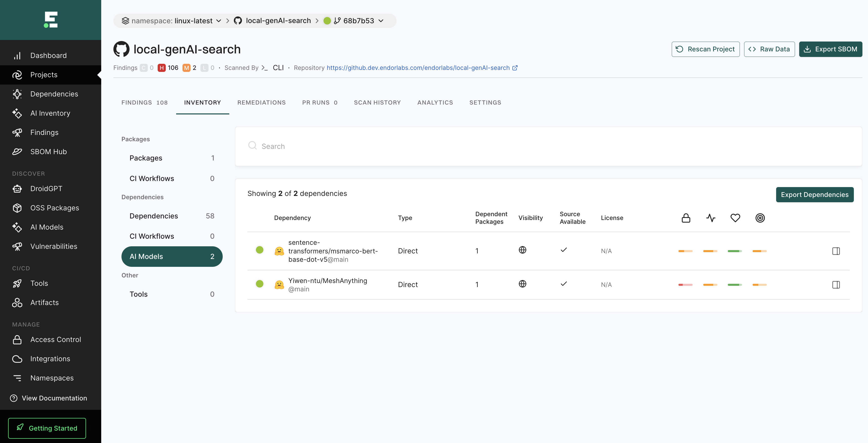Select Dependencies category with 58 items
The height and width of the screenshot is (443, 868).
(x=172, y=216)
